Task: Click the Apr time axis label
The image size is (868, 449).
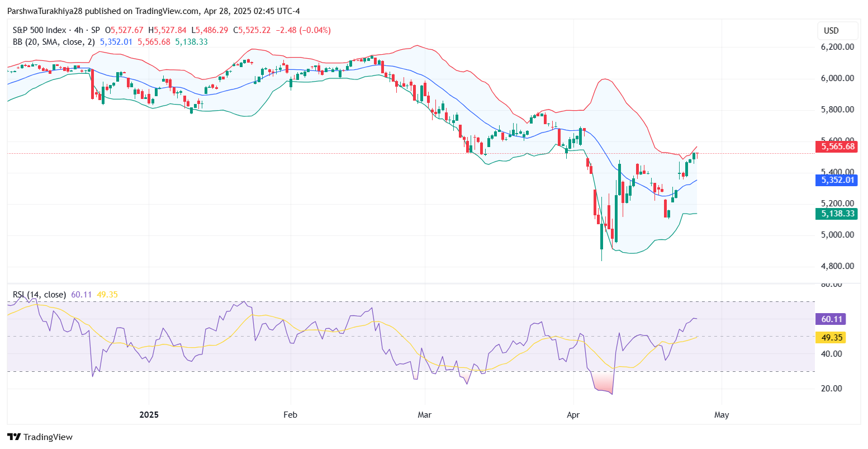Action: 573,415
